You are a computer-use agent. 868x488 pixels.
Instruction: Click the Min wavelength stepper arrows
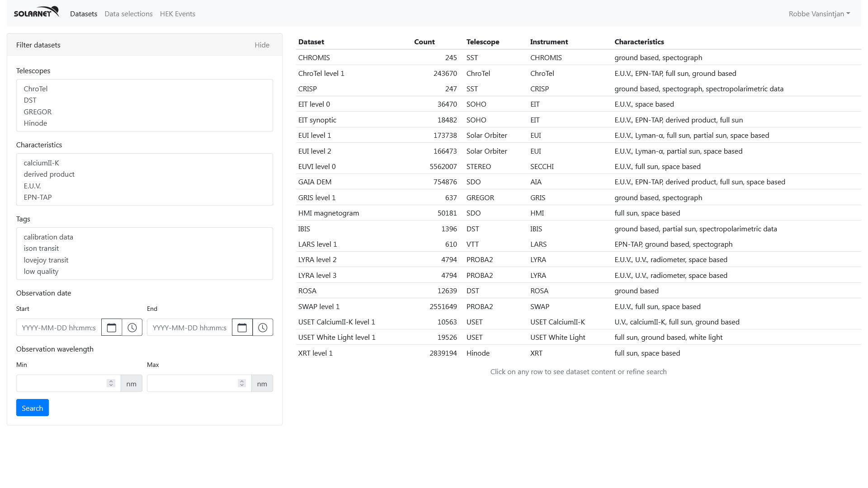tap(111, 383)
